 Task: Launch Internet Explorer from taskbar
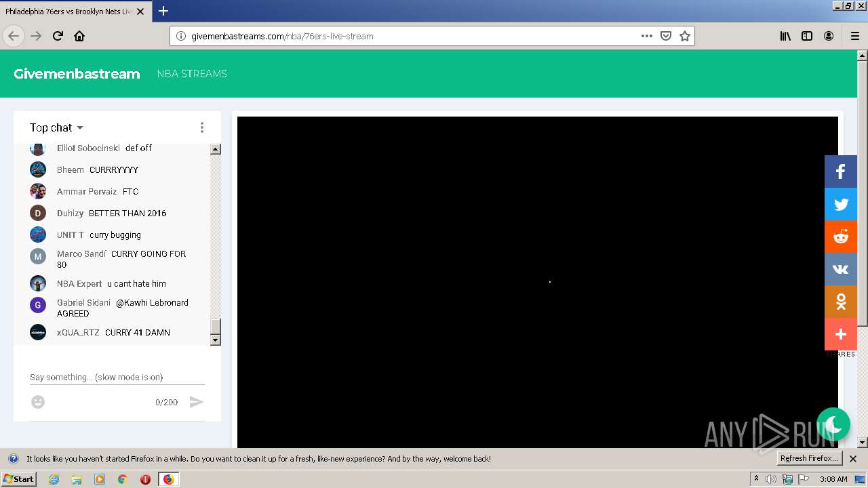pos(54,479)
